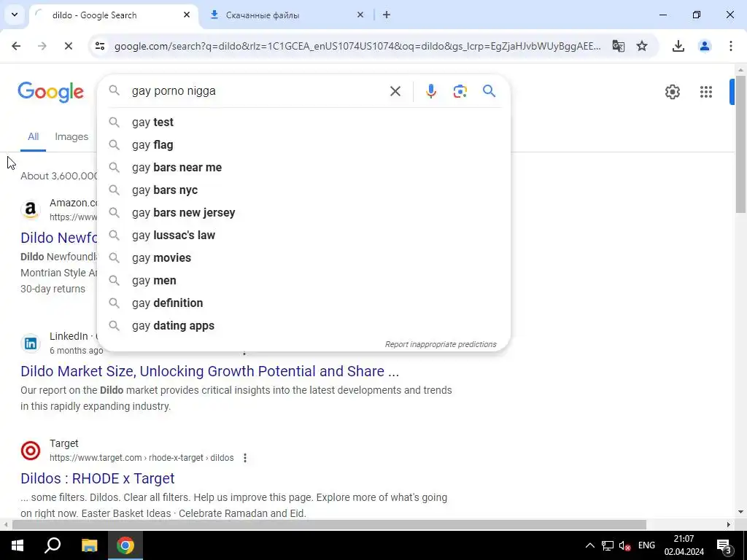Select the All results tab
This screenshot has width=747, height=560.
pyautogui.click(x=33, y=136)
